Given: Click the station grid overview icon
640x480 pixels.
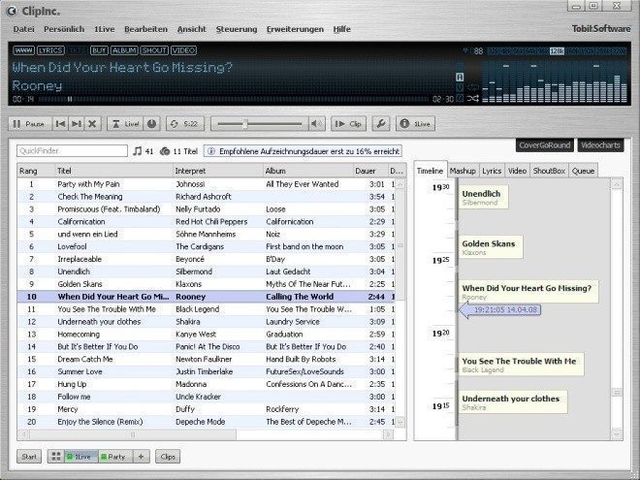Looking at the screenshot, I should 56,456.
